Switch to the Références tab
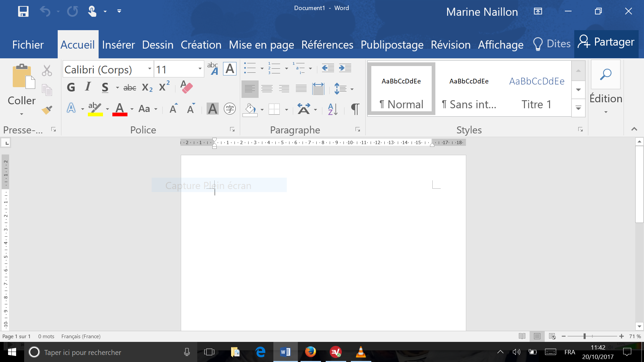 point(327,45)
